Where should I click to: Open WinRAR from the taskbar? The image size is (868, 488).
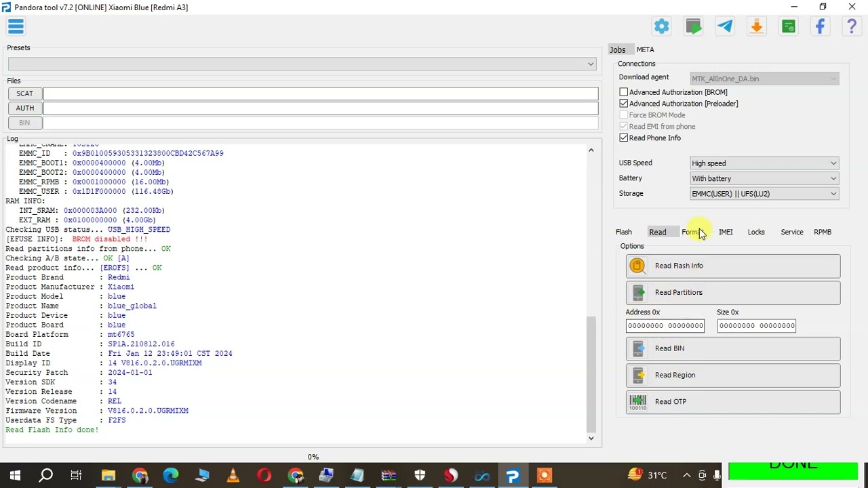(x=389, y=475)
